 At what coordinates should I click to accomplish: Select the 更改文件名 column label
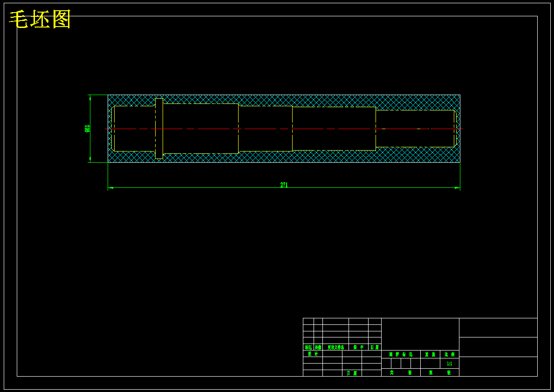click(335, 347)
